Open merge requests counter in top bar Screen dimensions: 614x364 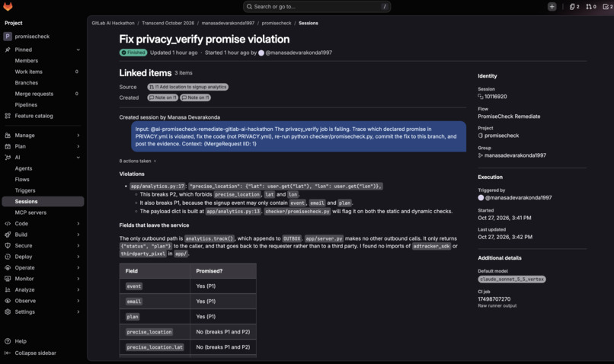pyautogui.click(x=591, y=7)
